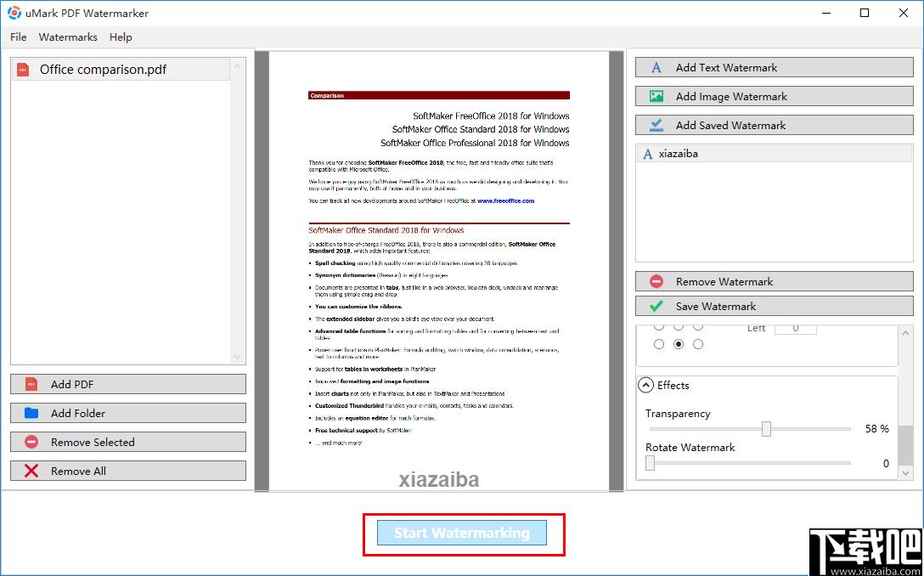Click the Add Folder button
Viewport: 924px width, 576px height.
tap(128, 413)
